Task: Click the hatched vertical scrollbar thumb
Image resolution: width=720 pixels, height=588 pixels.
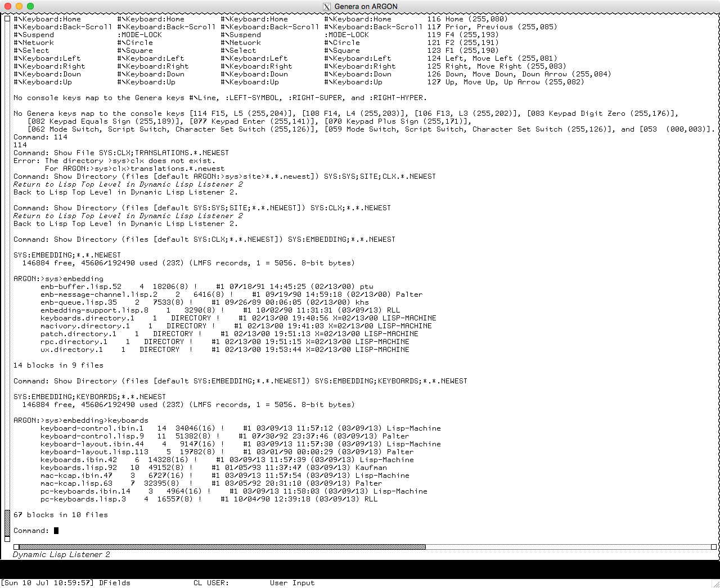Action: click(x=7, y=522)
